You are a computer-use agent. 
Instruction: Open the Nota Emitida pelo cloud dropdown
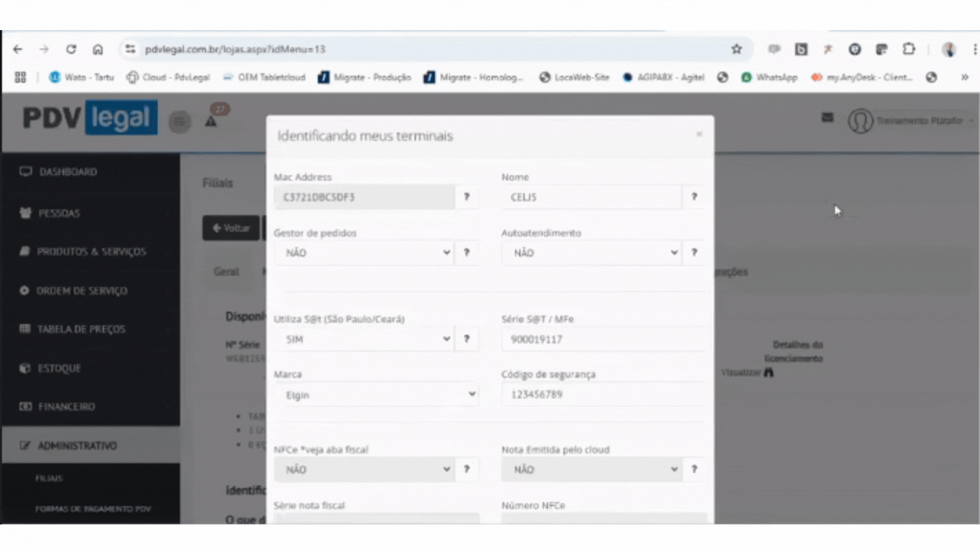click(592, 469)
